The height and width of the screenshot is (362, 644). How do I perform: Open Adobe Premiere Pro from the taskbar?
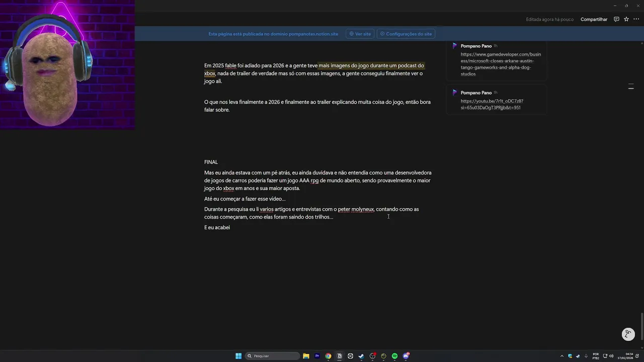coord(317,356)
